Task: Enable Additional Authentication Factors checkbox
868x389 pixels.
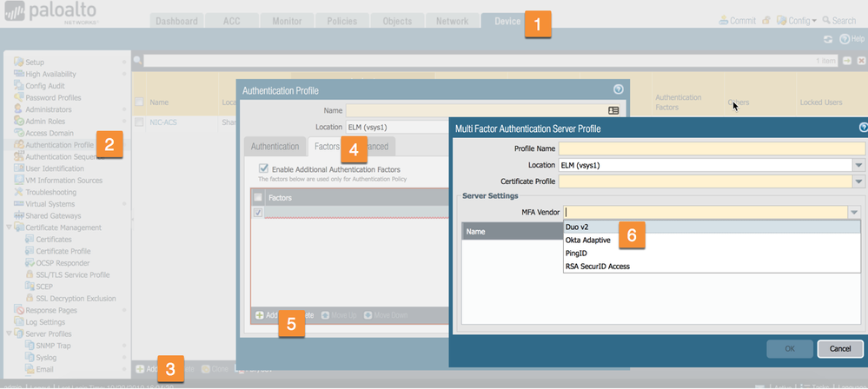Action: (264, 168)
